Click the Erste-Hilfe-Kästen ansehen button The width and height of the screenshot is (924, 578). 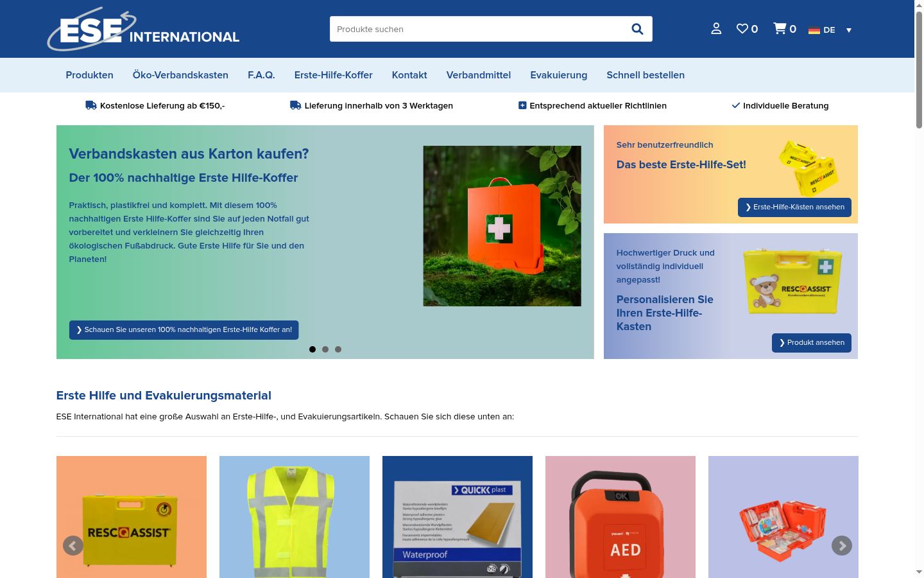pyautogui.click(x=794, y=207)
